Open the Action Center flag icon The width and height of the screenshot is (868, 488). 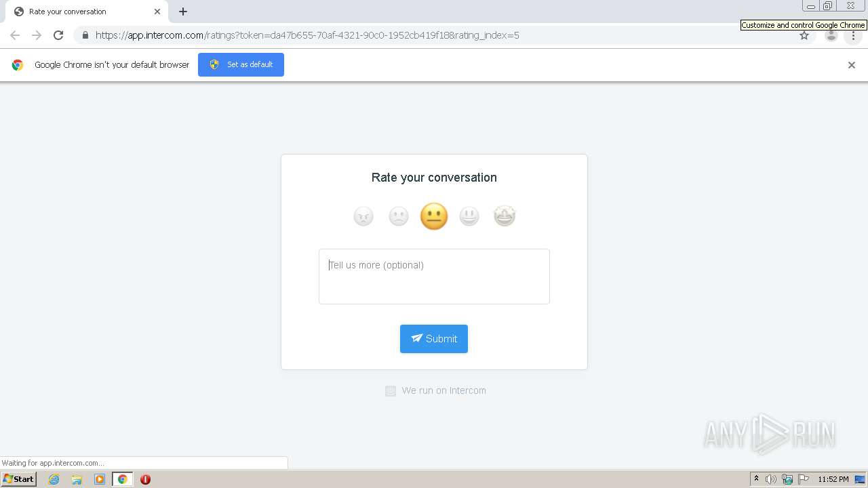804,479
